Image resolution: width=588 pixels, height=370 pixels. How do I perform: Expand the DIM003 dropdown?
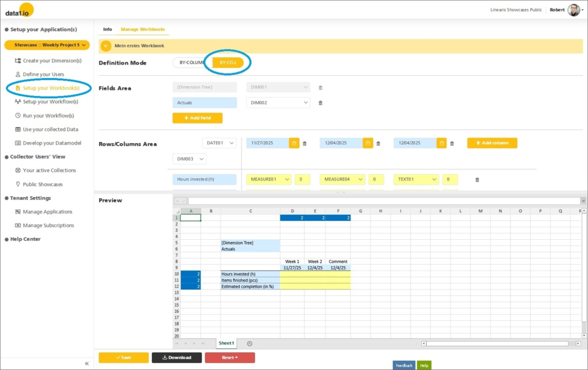click(x=189, y=159)
